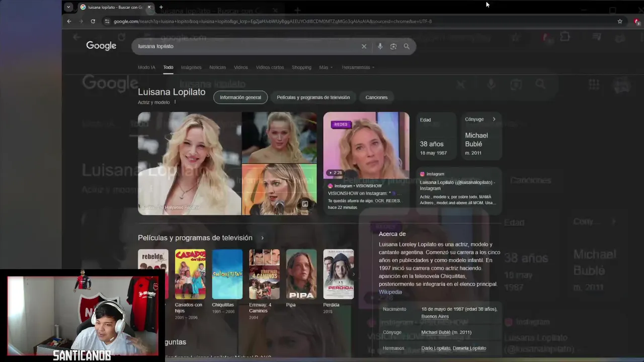Clear the search query with the X
Viewport: 644px width, 362px height.
tap(364, 46)
